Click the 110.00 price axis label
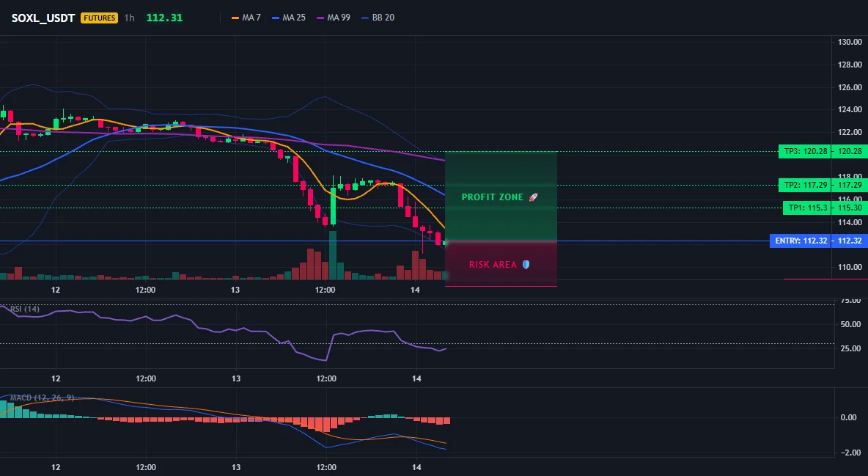 pyautogui.click(x=850, y=267)
